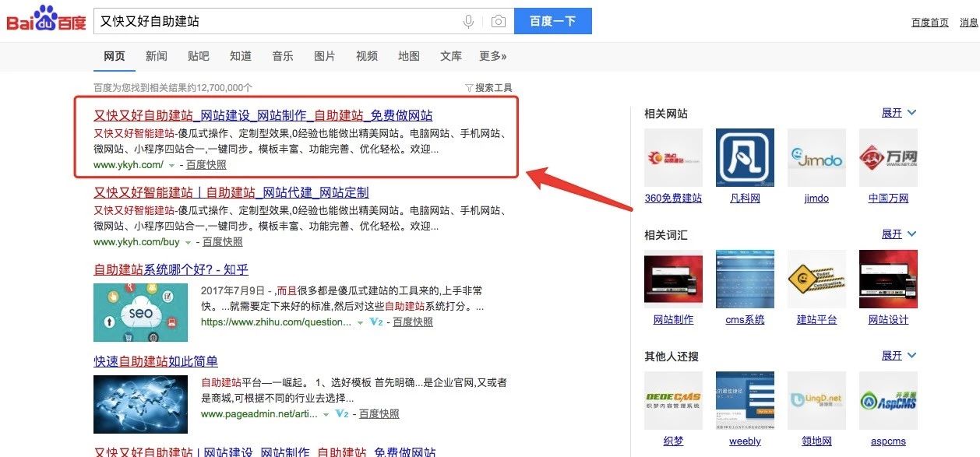Image resolution: width=980 pixels, height=457 pixels.
Task: Open the 中国万网 logo thumbnail
Action: 888,158
